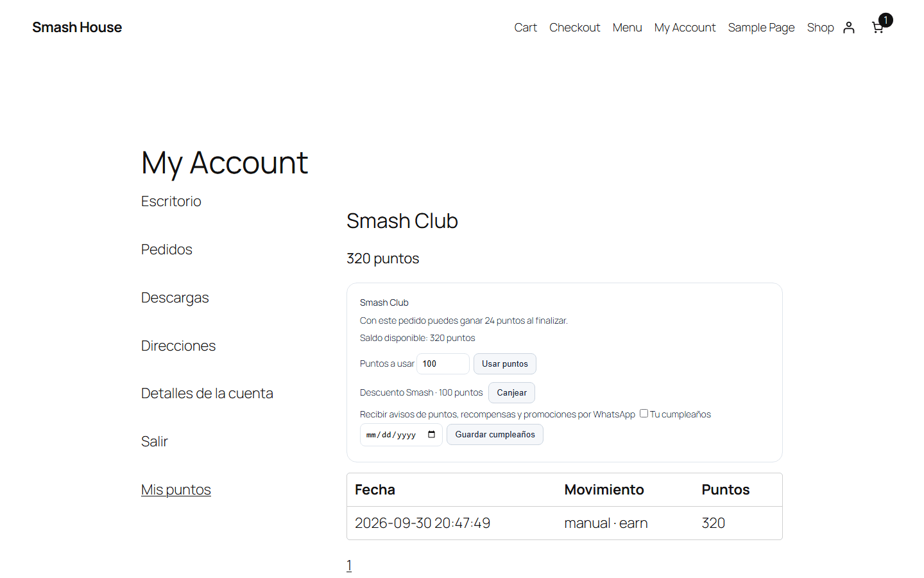Open My Account in top navigation
The height and width of the screenshot is (578, 924).
click(x=685, y=28)
